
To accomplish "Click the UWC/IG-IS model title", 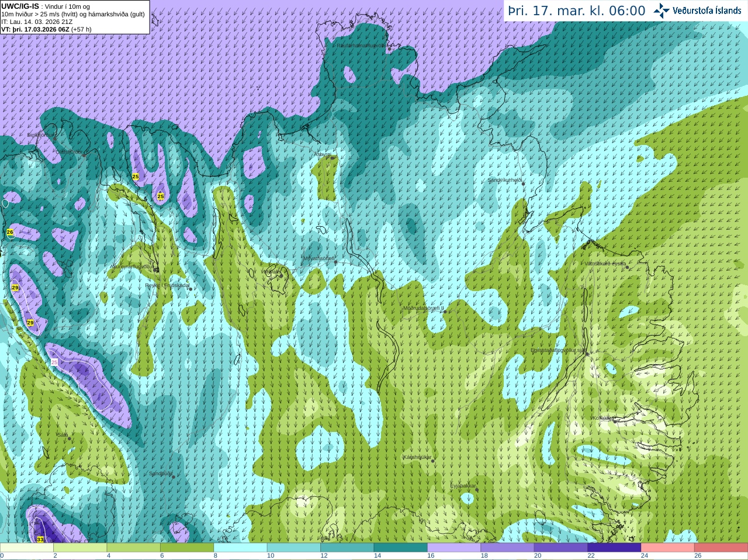I will click(x=20, y=6).
